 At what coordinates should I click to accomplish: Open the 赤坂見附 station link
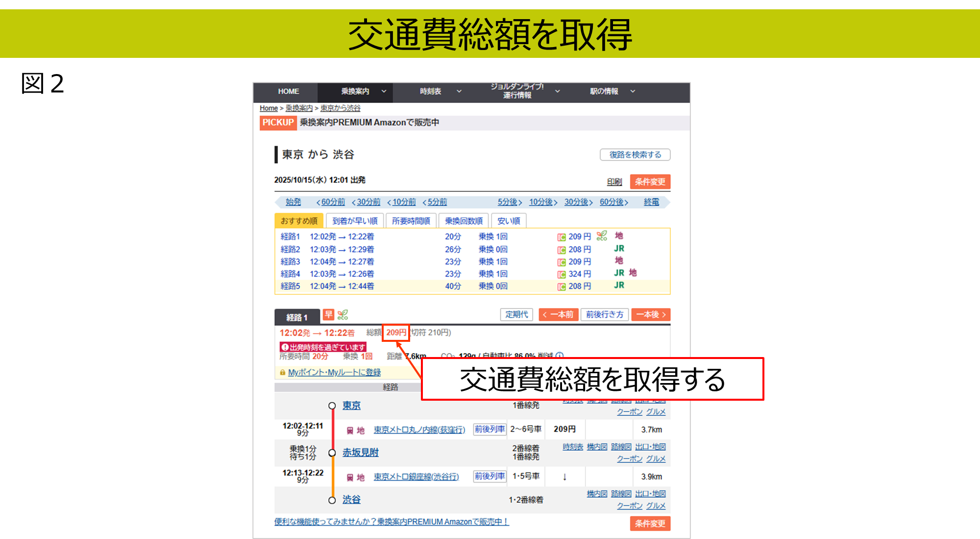pyautogui.click(x=360, y=453)
